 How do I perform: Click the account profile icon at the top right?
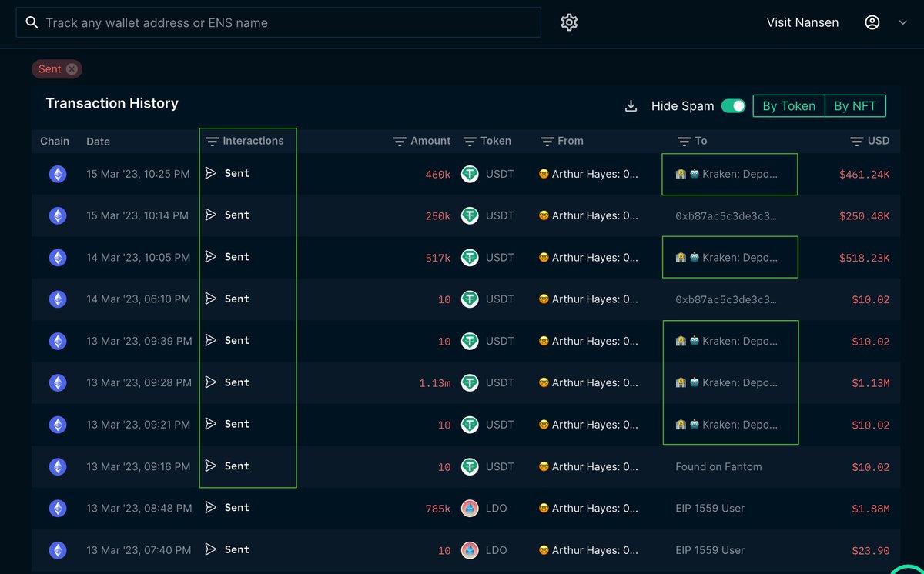pos(872,22)
